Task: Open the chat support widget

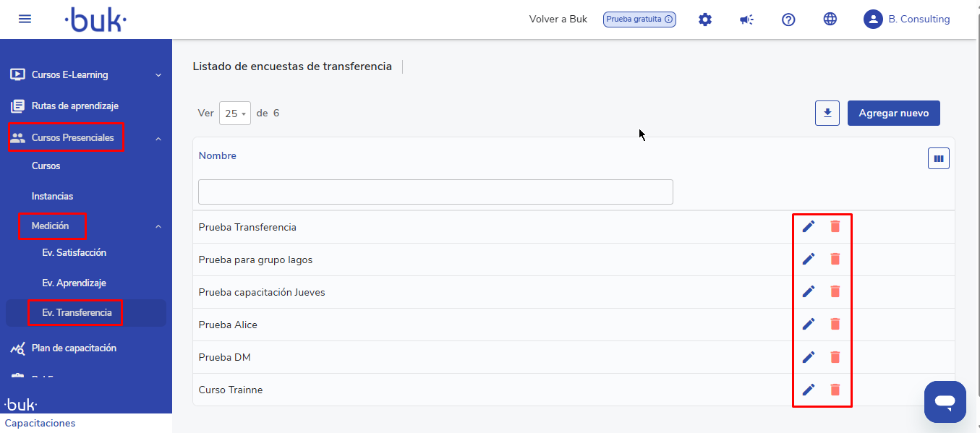Action: point(945,401)
